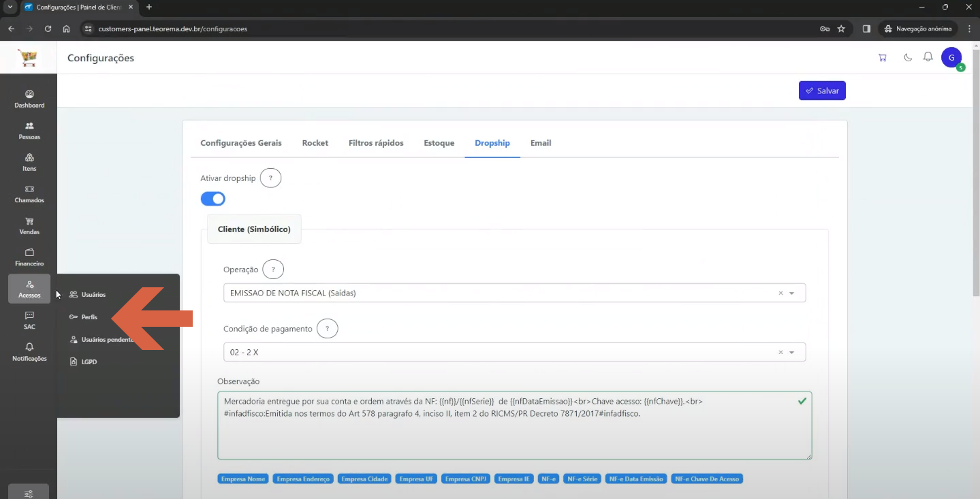Open the browser side panel icon

coord(866,29)
